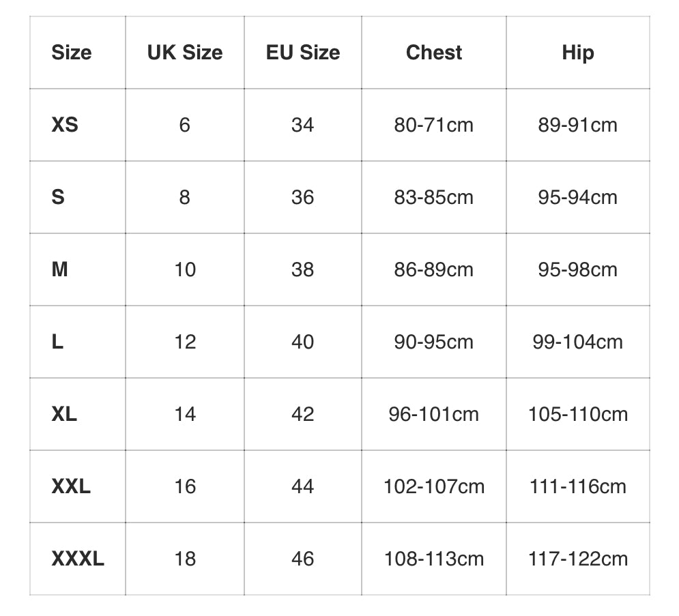Click the 117-122cm hip measurement
The width and height of the screenshot is (679, 616).
(578, 559)
